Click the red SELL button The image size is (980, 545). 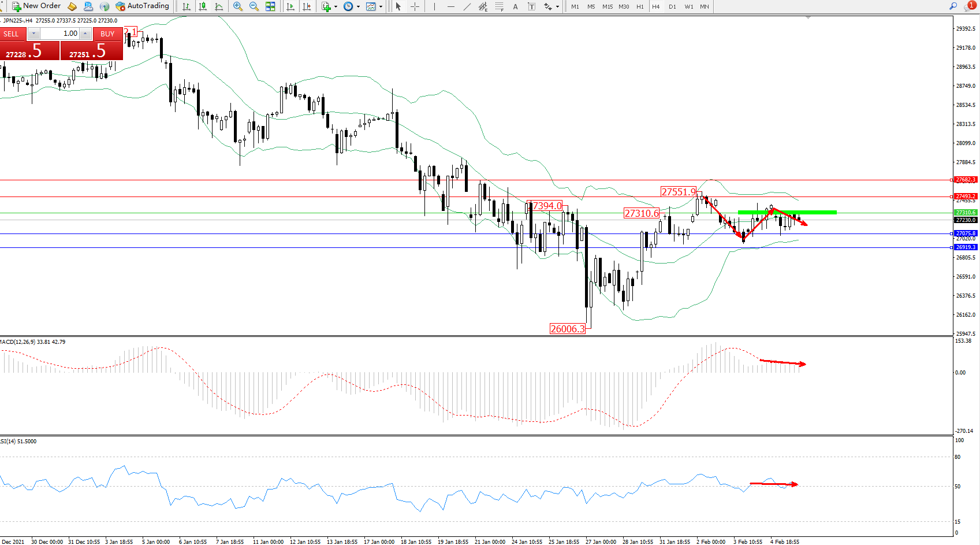pyautogui.click(x=12, y=34)
